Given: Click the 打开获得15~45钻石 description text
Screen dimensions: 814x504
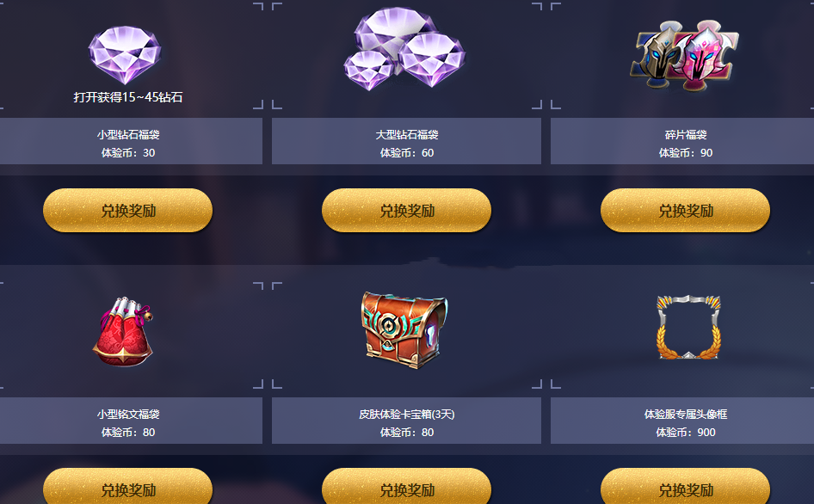Looking at the screenshot, I should point(128,97).
